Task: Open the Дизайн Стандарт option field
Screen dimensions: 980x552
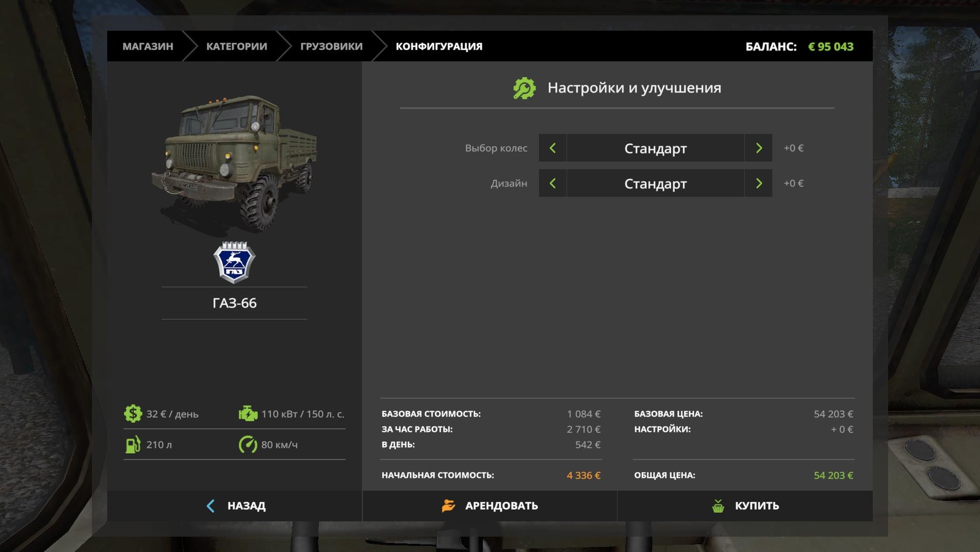Action: click(x=655, y=184)
